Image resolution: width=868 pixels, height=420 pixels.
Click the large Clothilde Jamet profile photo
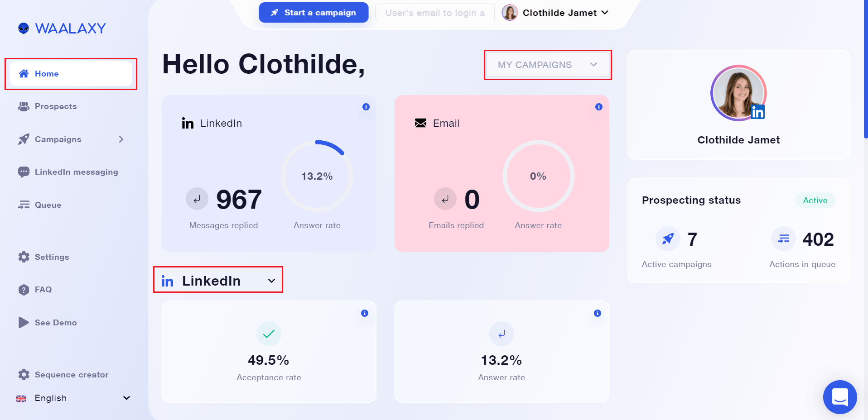(738, 93)
